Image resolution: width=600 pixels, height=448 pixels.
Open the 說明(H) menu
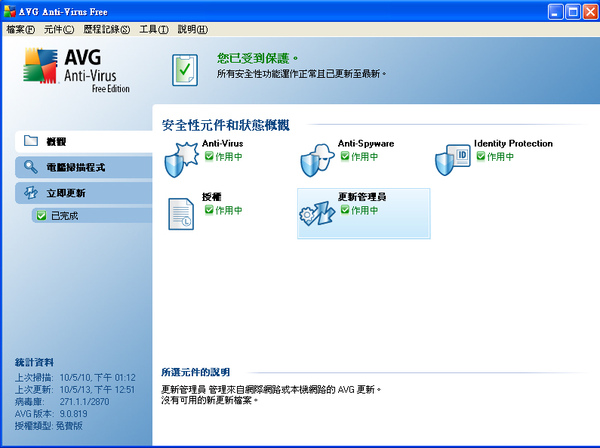pos(192,29)
